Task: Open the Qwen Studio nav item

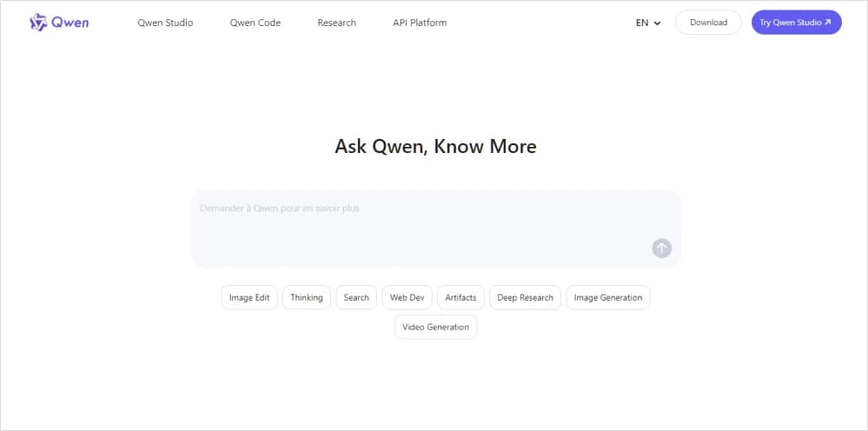Action: point(165,23)
